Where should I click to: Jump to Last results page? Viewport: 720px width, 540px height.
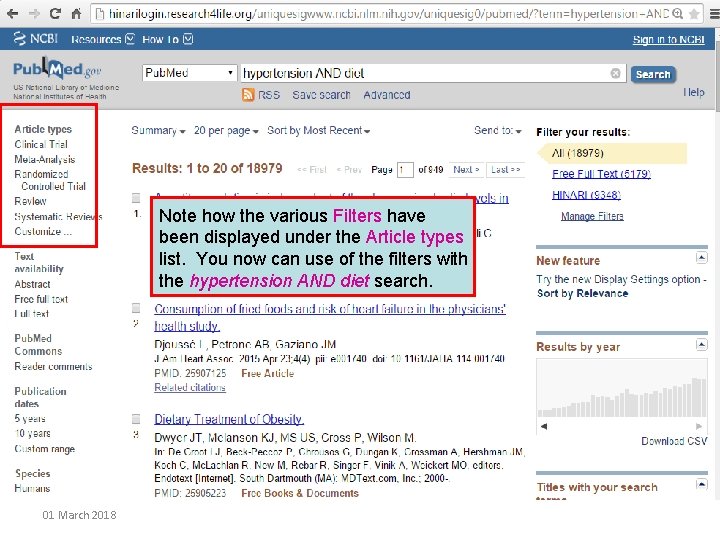click(x=505, y=169)
